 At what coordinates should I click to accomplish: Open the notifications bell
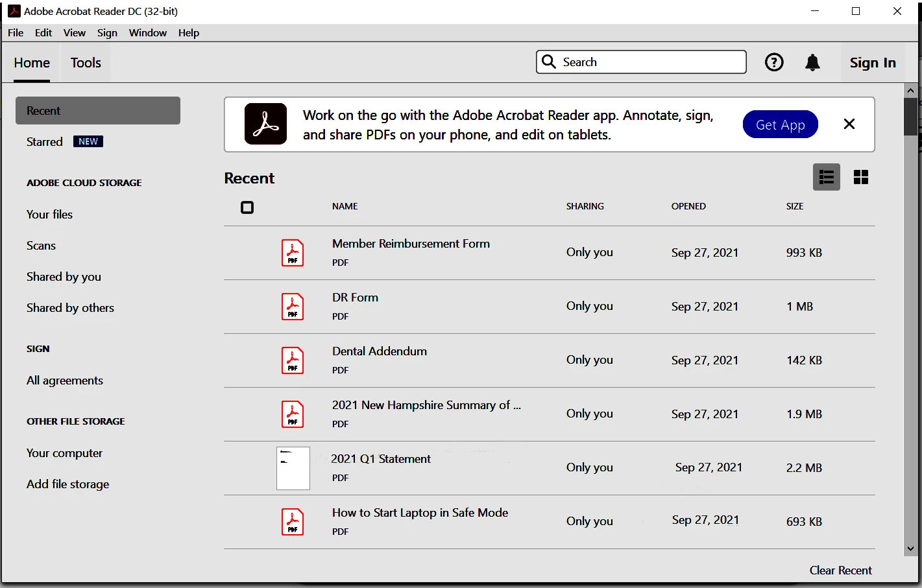[812, 62]
